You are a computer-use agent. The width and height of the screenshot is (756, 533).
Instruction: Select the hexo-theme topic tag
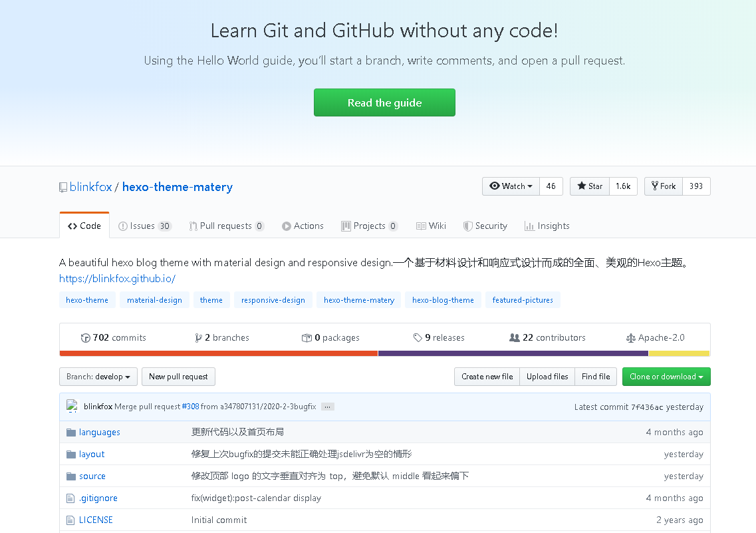tap(87, 300)
